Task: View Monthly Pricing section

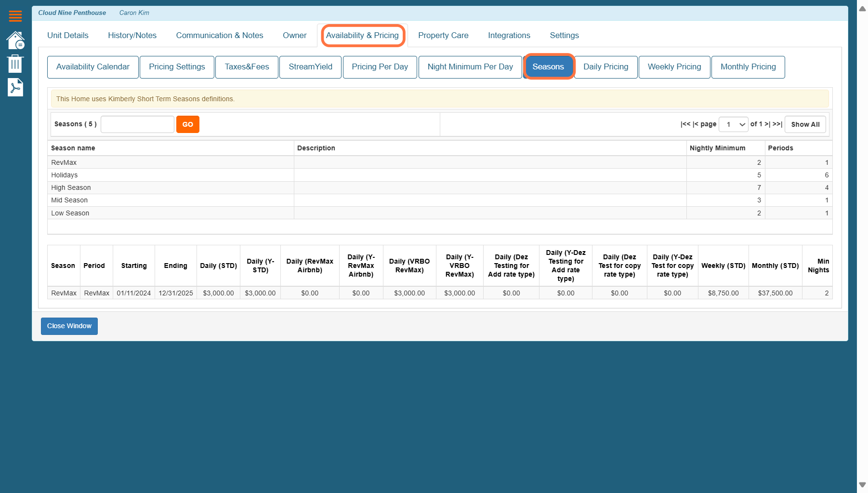Action: [748, 67]
